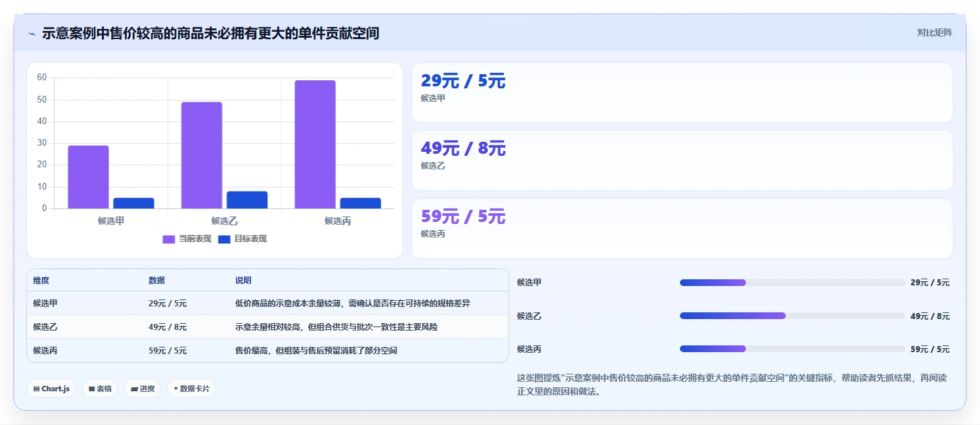Click the 49元 / 8元 value beside progress bar
The width and height of the screenshot is (980, 425).
point(929,316)
